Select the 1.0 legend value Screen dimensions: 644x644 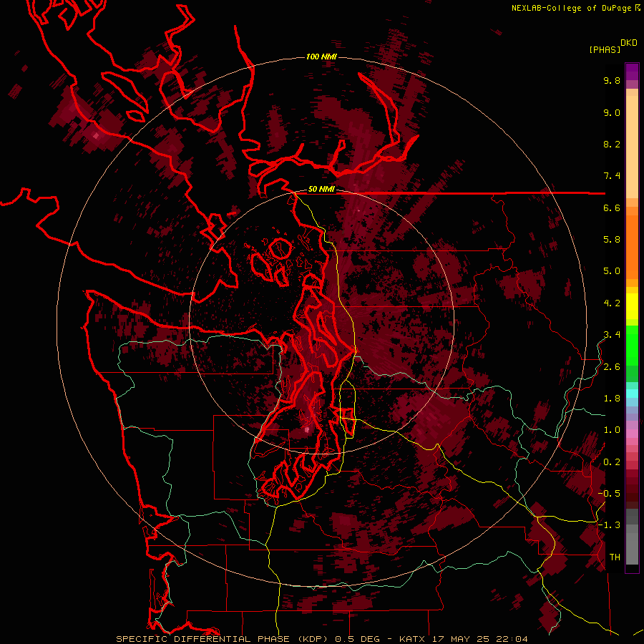tap(612, 431)
